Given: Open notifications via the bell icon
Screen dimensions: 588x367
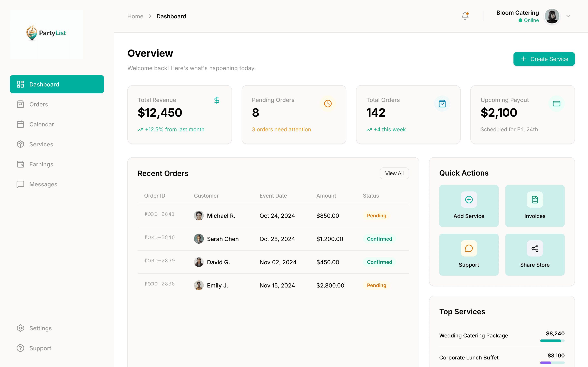Looking at the screenshot, I should click(x=465, y=16).
